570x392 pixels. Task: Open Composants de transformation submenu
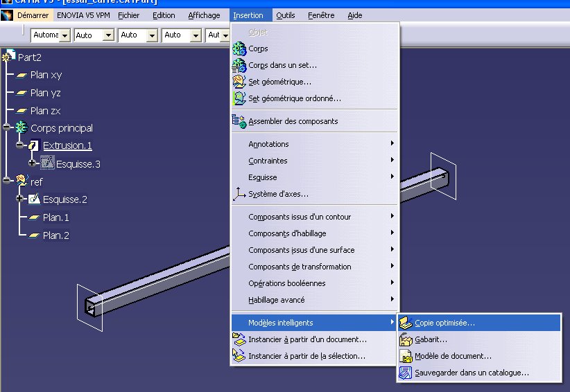pyautogui.click(x=315, y=267)
